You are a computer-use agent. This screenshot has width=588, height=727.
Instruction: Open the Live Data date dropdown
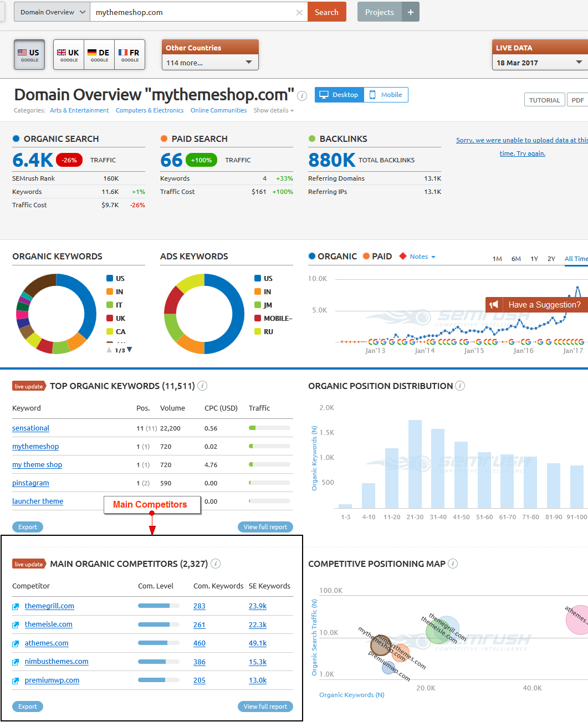[x=540, y=63]
